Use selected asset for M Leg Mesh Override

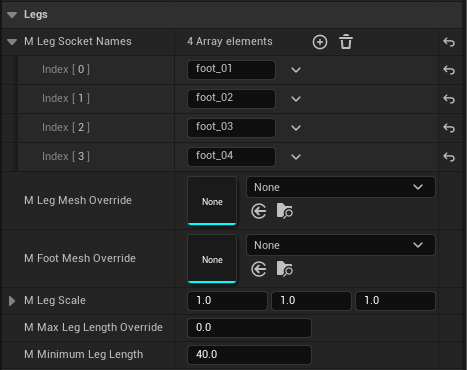259,211
